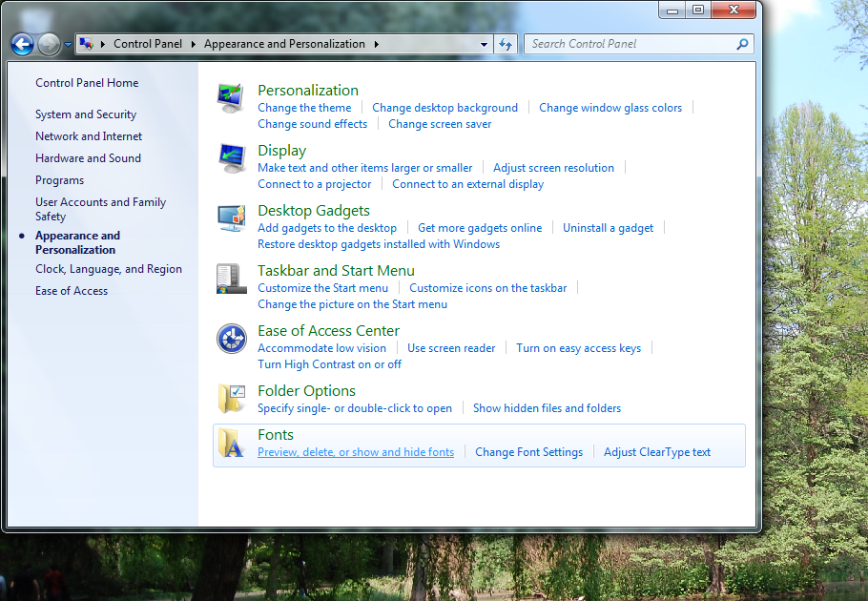Click Get more gadgets online
The image size is (868, 601).
point(480,228)
